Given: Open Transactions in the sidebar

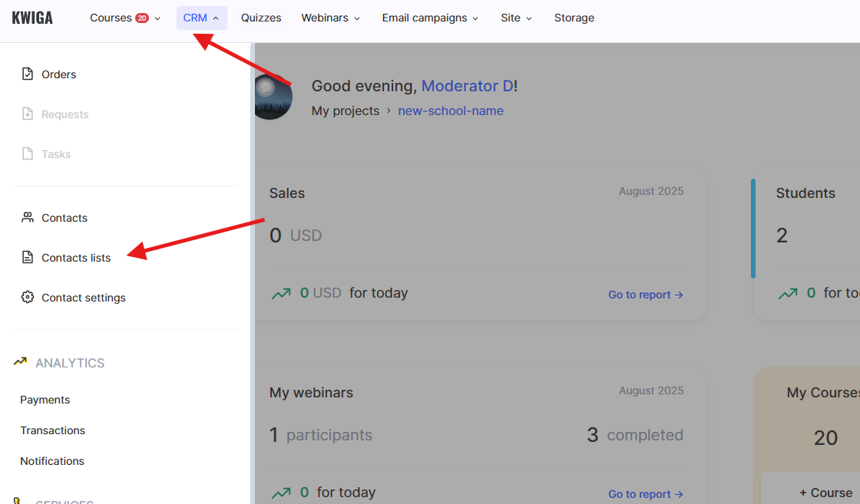Looking at the screenshot, I should [53, 430].
